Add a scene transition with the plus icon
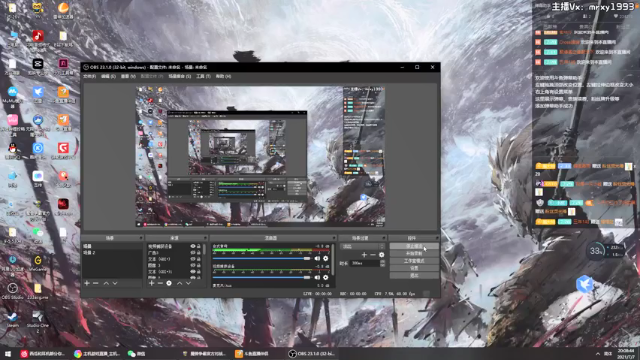The width and height of the screenshot is (640, 360). point(364,255)
